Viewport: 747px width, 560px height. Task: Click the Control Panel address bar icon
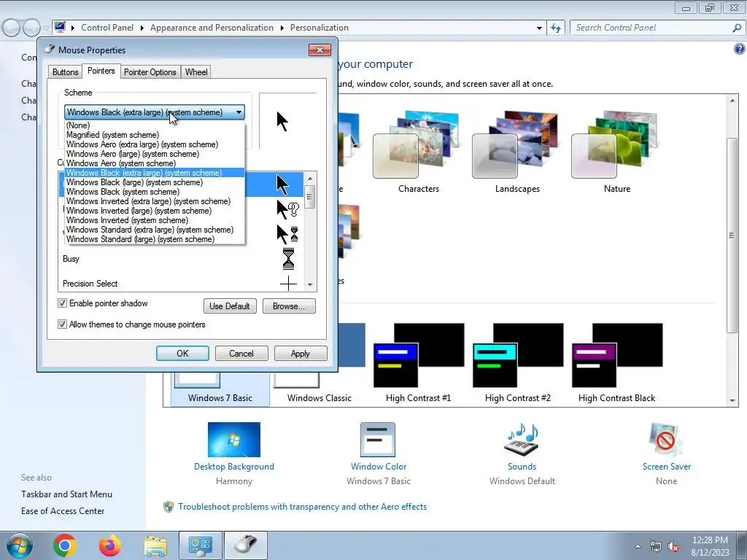click(60, 27)
